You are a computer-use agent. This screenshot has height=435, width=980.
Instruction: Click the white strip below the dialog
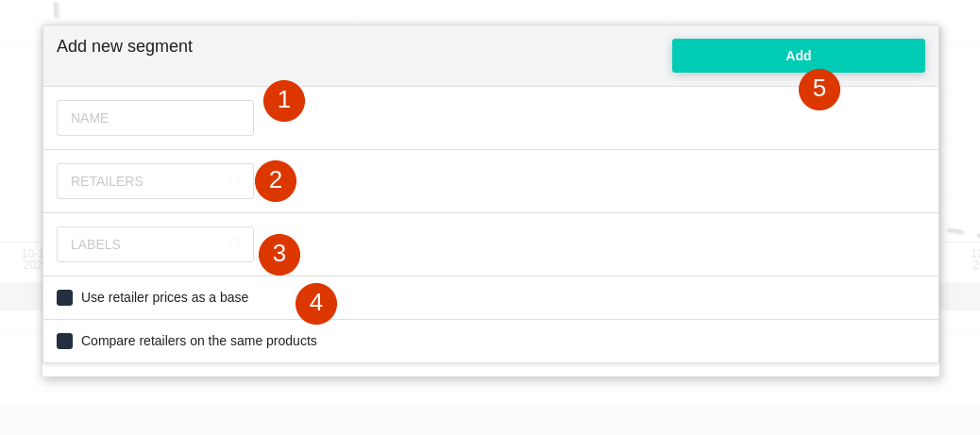coord(491,369)
